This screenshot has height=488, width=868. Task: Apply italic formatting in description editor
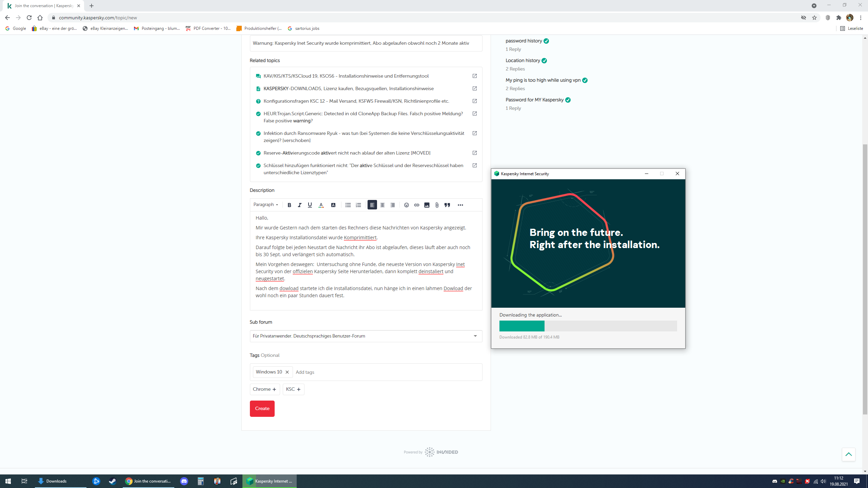(299, 205)
